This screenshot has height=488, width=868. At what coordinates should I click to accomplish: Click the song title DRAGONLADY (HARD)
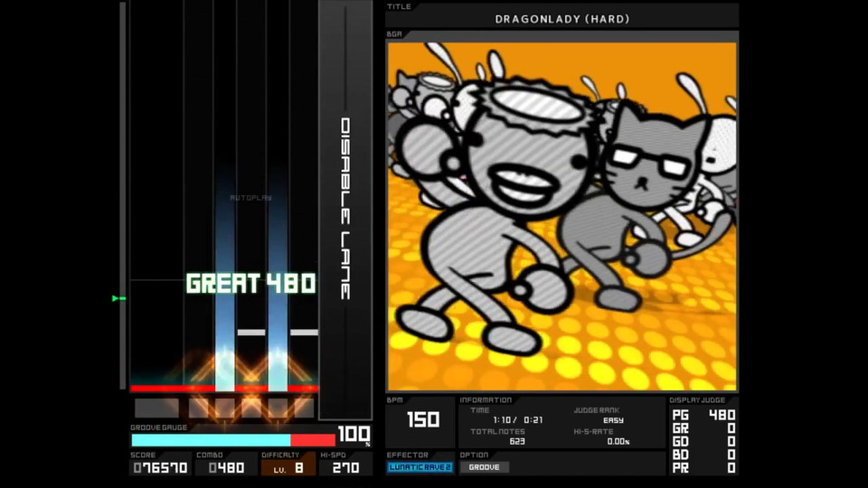(561, 19)
